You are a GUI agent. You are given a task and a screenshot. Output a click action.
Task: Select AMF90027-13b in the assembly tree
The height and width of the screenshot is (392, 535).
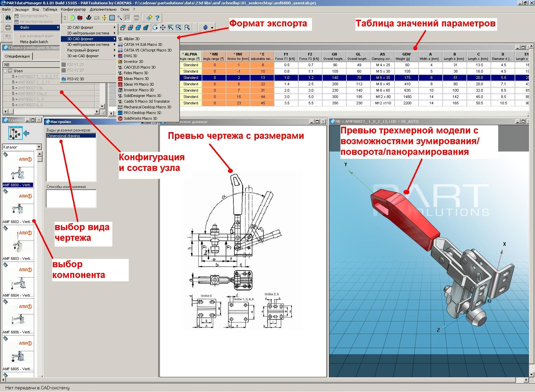click(30, 88)
